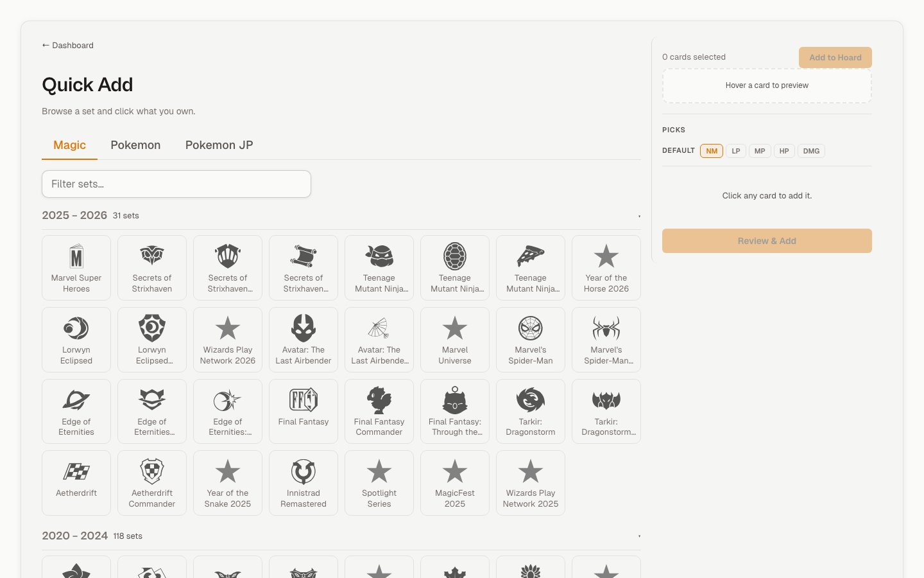Select Edge of Eternities planet icon set
The width and height of the screenshot is (924, 578).
tap(76, 412)
